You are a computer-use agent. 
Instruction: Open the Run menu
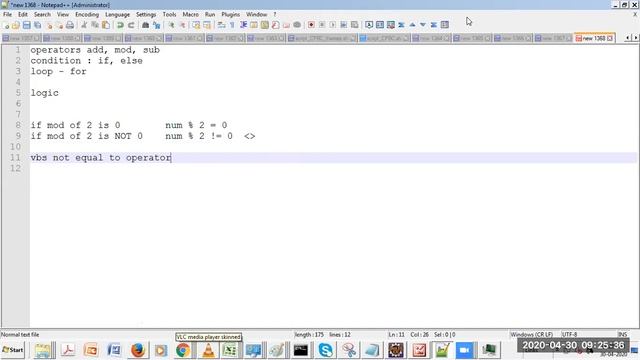pyautogui.click(x=210, y=14)
